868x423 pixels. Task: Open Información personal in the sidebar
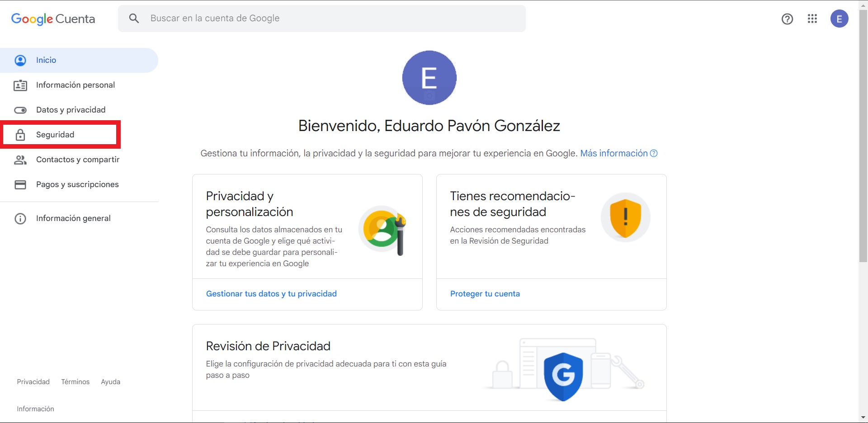point(79,85)
